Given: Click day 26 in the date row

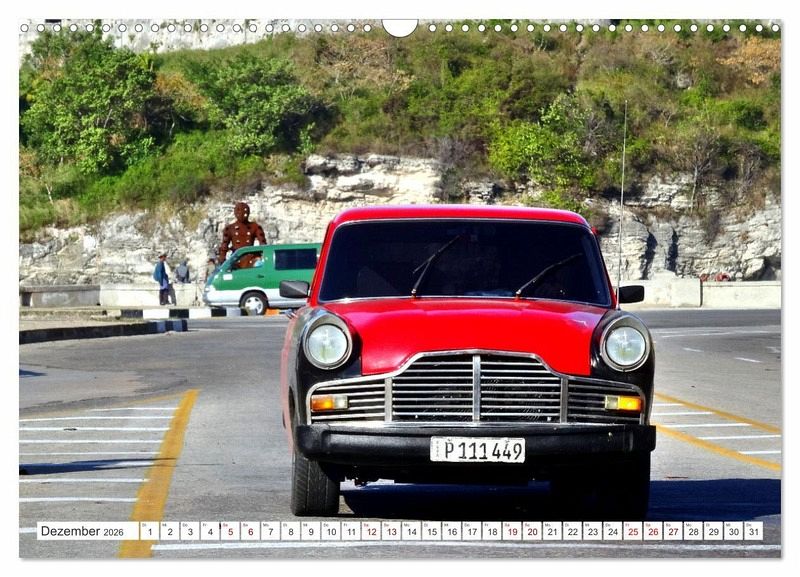Looking at the screenshot, I should (x=652, y=531).
